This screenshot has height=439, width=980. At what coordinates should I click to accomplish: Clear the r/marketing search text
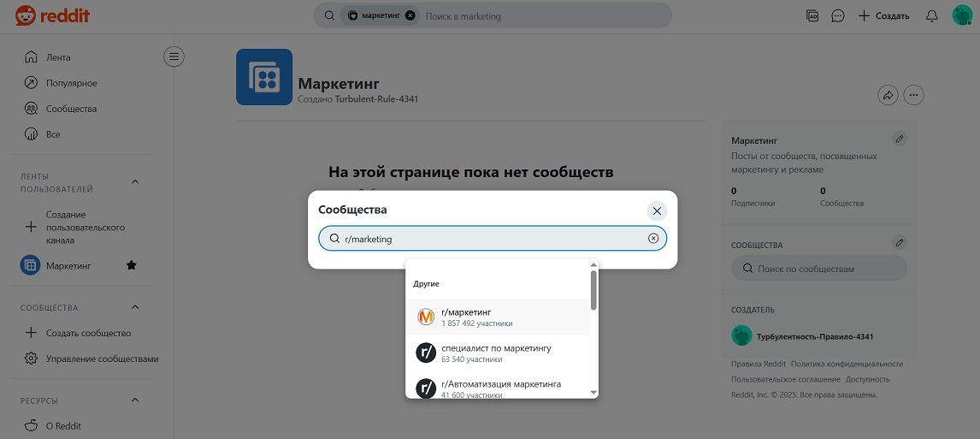click(x=653, y=238)
